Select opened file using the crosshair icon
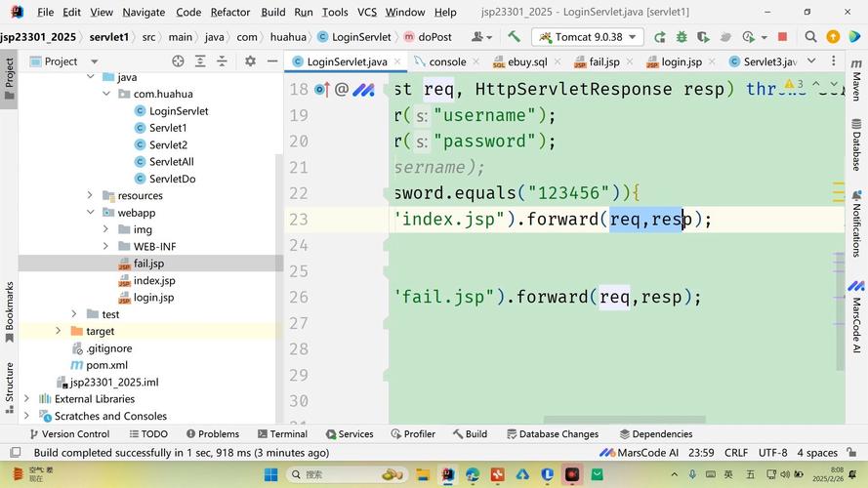The height and width of the screenshot is (488, 868). [178, 61]
